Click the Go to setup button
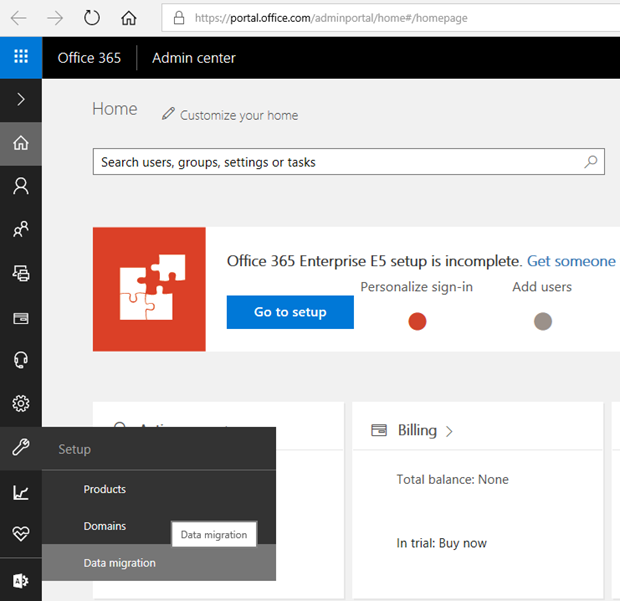The image size is (620, 601). tap(290, 312)
